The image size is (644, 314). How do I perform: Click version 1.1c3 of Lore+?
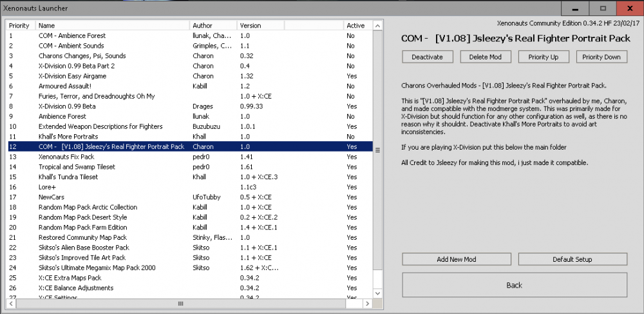click(248, 187)
